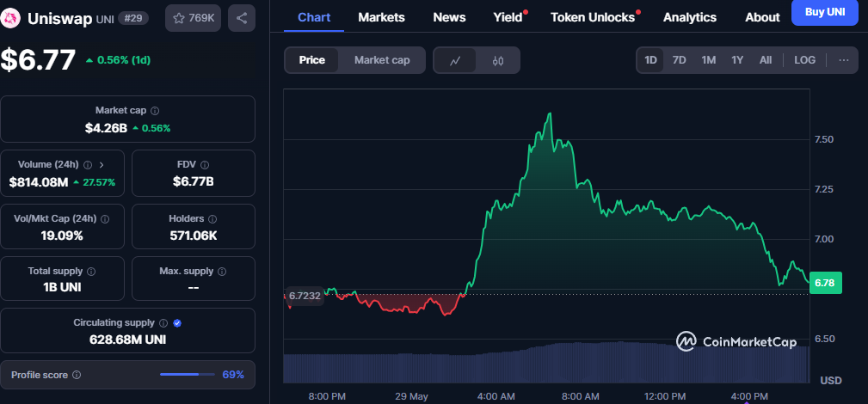Click the 69% profile score value

point(233,375)
